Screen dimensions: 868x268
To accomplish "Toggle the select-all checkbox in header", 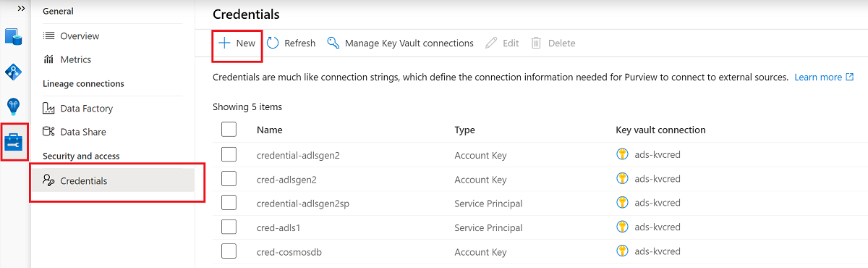I will 229,130.
